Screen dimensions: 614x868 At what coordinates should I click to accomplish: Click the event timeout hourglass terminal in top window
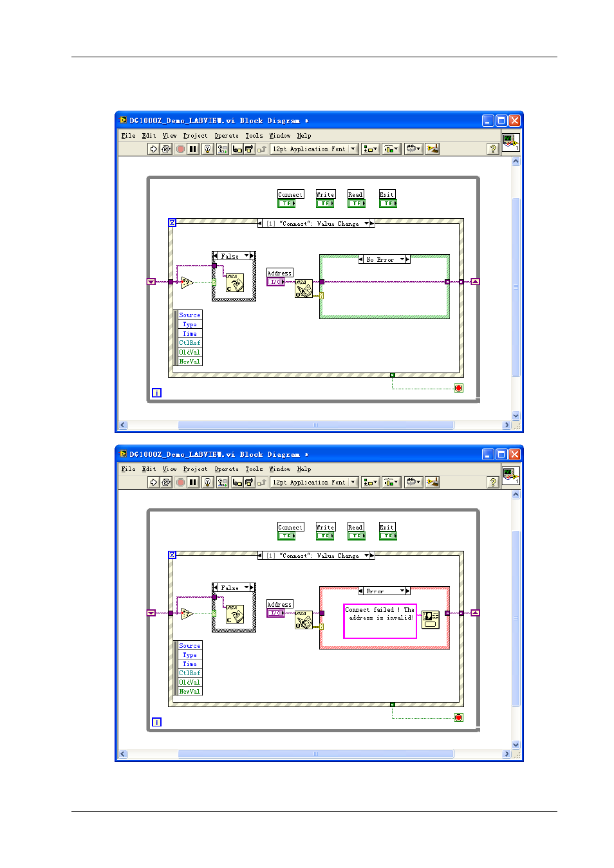[x=172, y=223]
